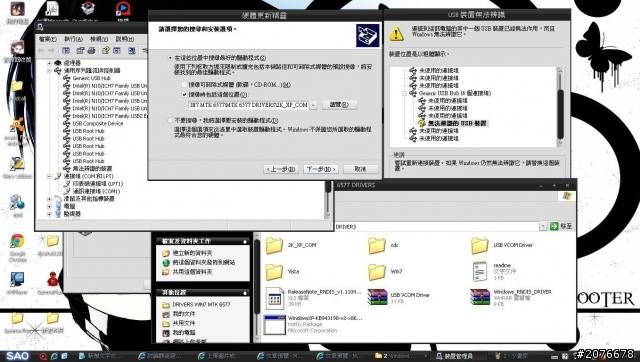640x362 pixels.
Task: Click Back arrow in Device Manager toolbar
Action: point(40,51)
